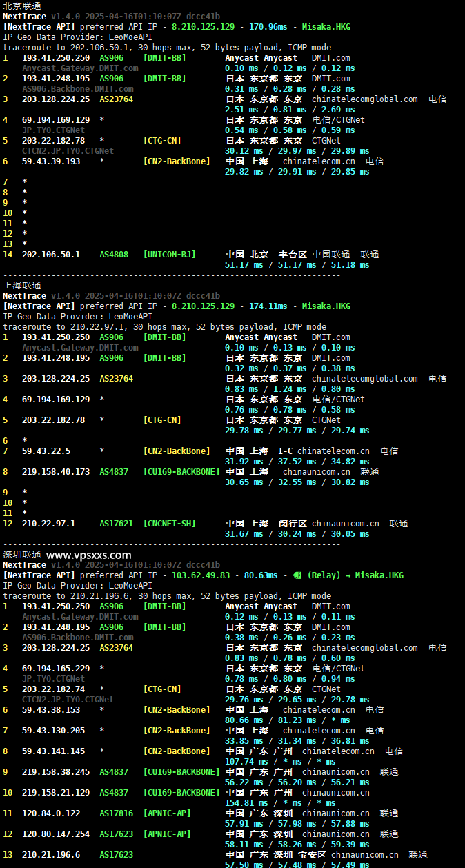Click latency 30.12 ms / 29.97 ms / 29.89 ms

[297, 151]
